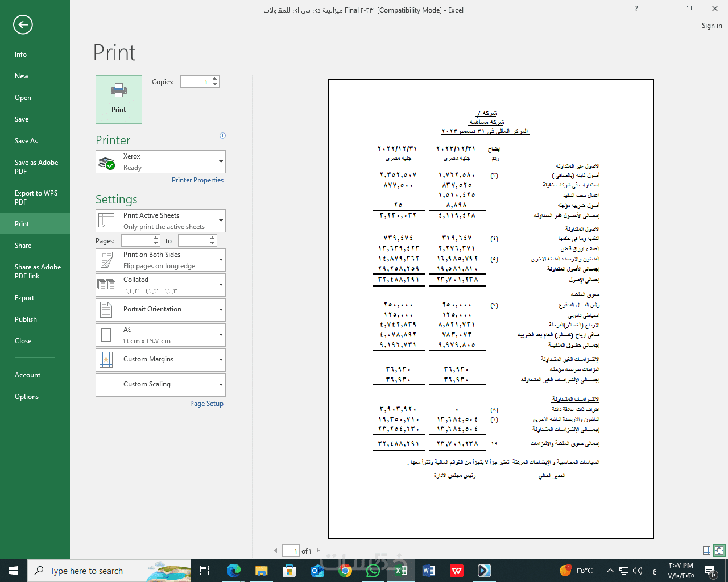The width and height of the screenshot is (728, 582).
Task: Open the Windows Start menu
Action: point(14,571)
